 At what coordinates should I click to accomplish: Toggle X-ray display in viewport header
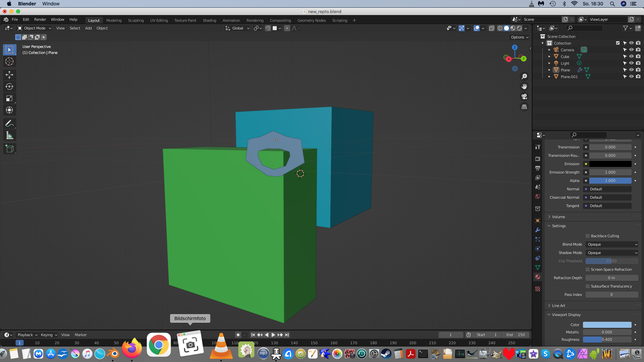tap(492, 28)
